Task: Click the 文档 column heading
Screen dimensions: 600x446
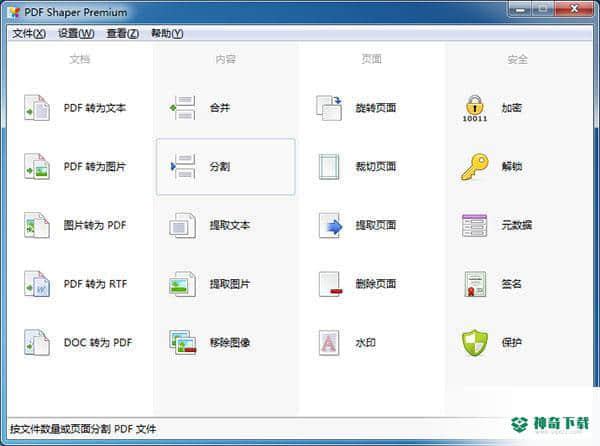Action: pos(80,59)
